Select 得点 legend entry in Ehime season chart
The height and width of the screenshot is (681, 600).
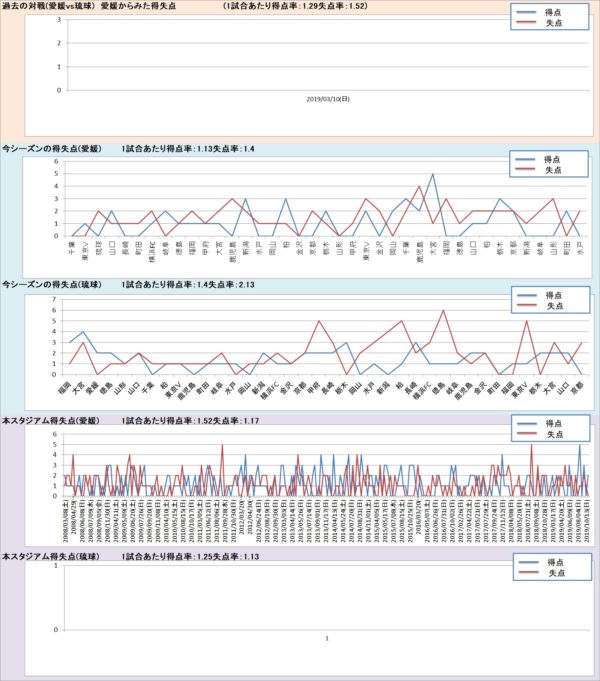pos(552,159)
